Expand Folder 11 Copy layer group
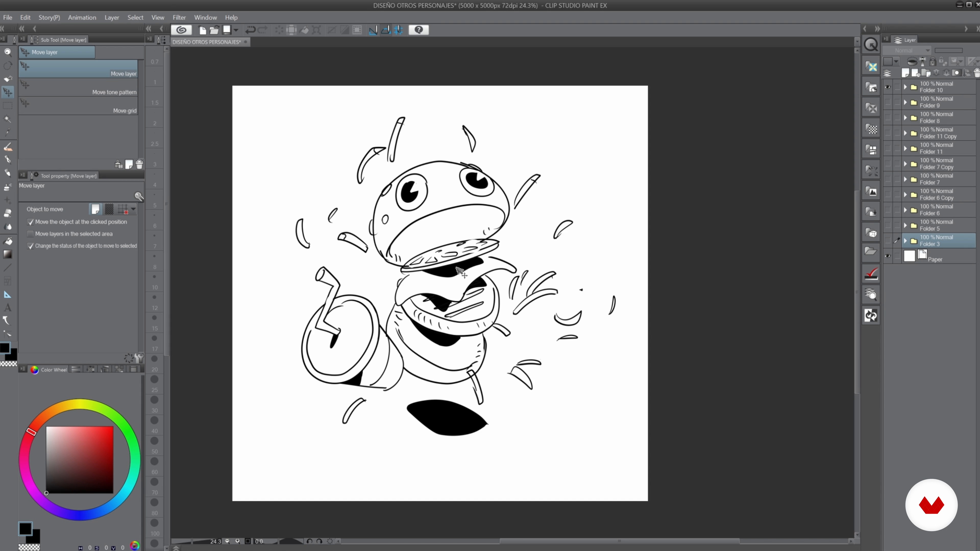980x551 pixels. coord(905,133)
